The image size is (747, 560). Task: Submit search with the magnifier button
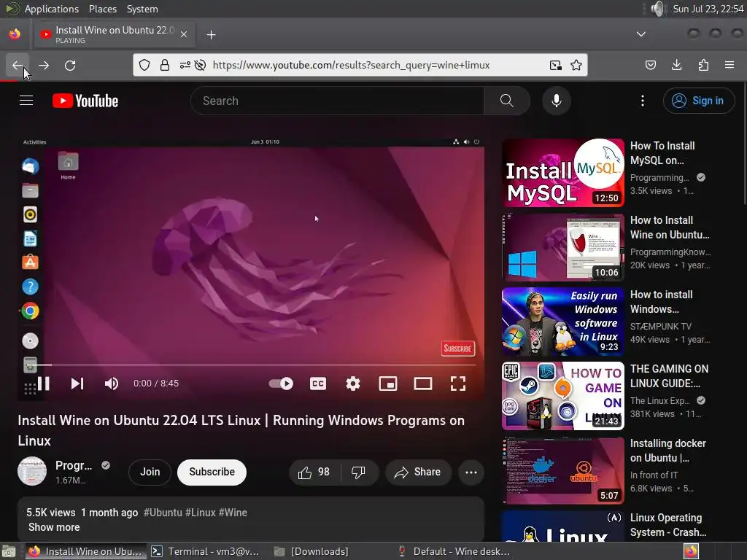(x=507, y=101)
